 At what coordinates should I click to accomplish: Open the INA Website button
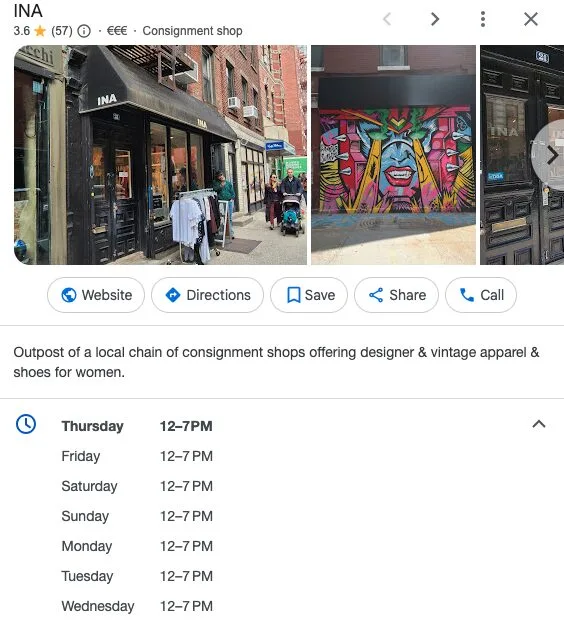(x=96, y=295)
